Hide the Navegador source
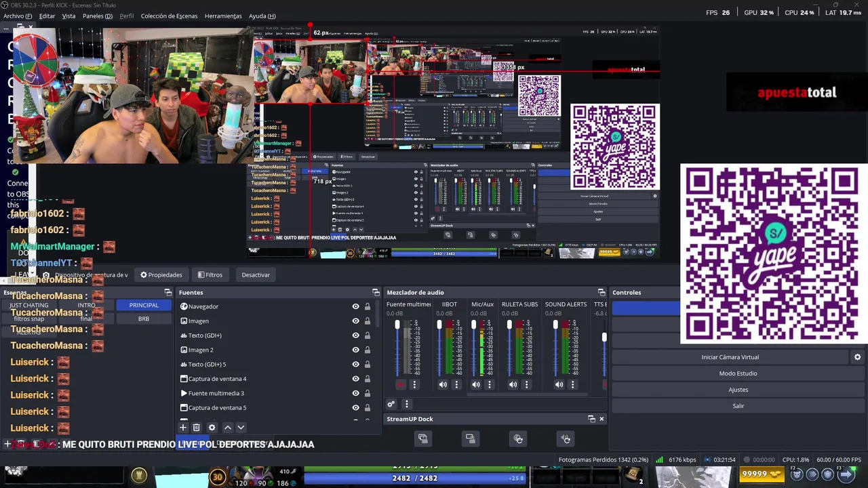The width and height of the screenshot is (868, 488). pos(355,306)
